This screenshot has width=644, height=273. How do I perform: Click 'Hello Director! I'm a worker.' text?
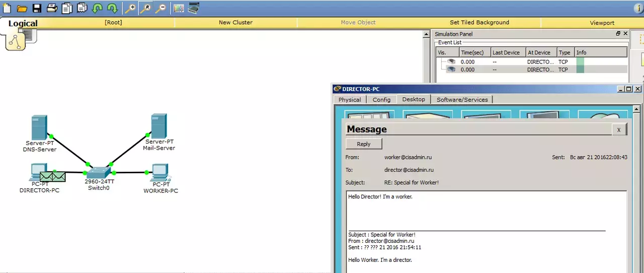click(x=380, y=196)
